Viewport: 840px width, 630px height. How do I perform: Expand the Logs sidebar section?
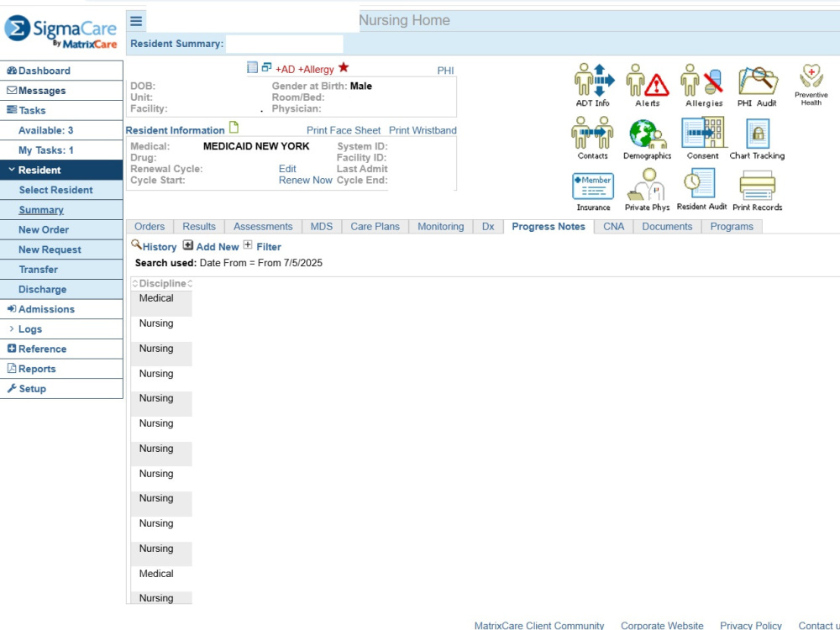(12, 329)
